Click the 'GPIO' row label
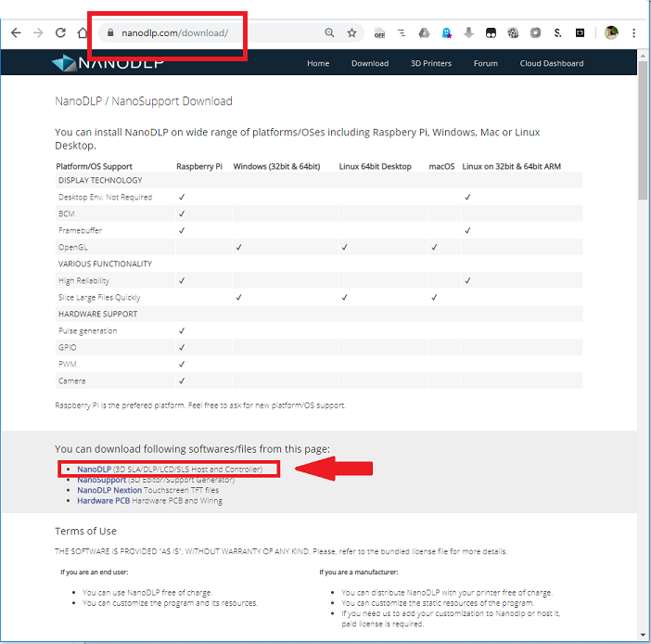Viewport: 651px width, 644px height. pyautogui.click(x=68, y=347)
